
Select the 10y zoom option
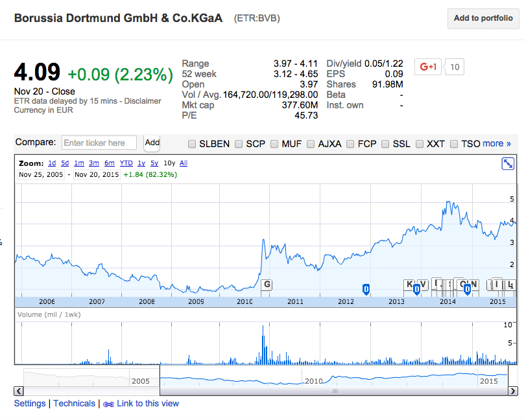pyautogui.click(x=169, y=163)
